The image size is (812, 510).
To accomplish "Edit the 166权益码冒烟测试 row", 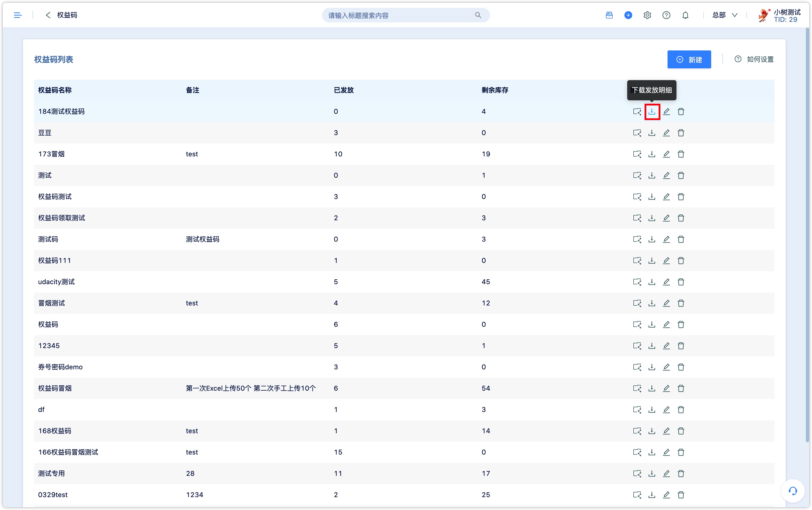I will [666, 452].
